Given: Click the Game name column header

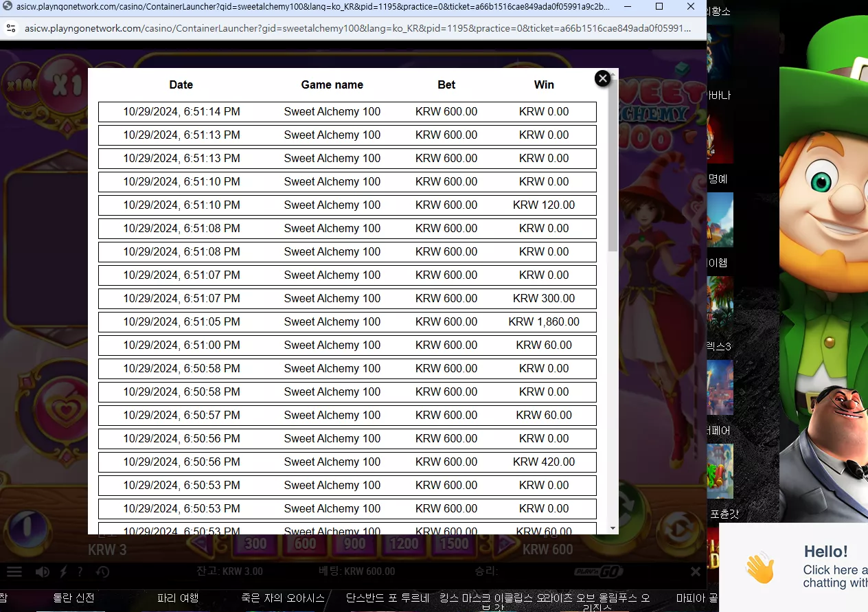Looking at the screenshot, I should pyautogui.click(x=332, y=84).
